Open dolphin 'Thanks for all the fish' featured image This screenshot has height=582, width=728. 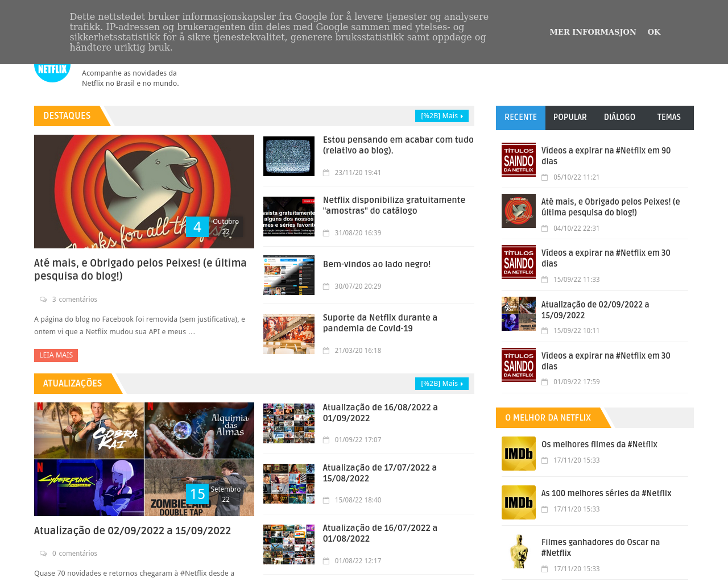(144, 192)
